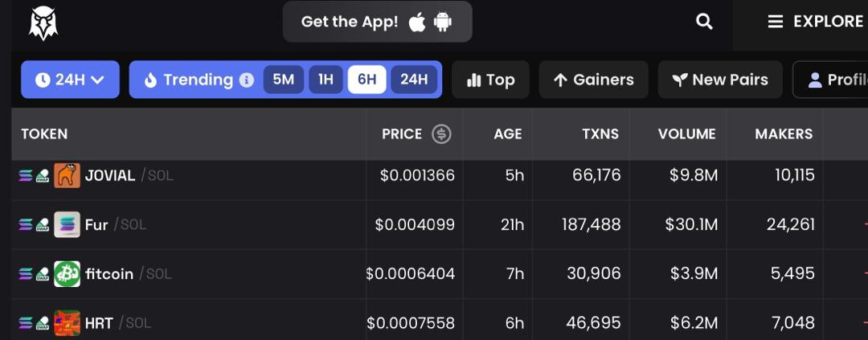Image resolution: width=868 pixels, height=340 pixels.
Task: Open the New Pairs list
Action: point(719,80)
